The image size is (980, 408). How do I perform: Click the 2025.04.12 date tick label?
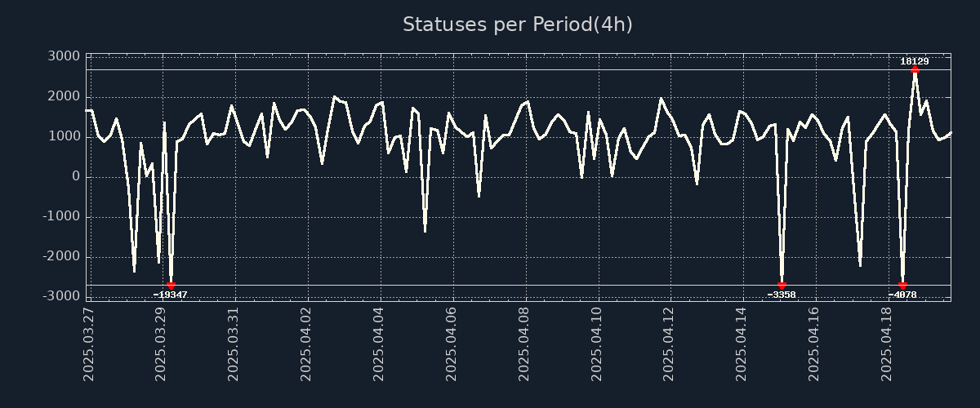[670, 344]
